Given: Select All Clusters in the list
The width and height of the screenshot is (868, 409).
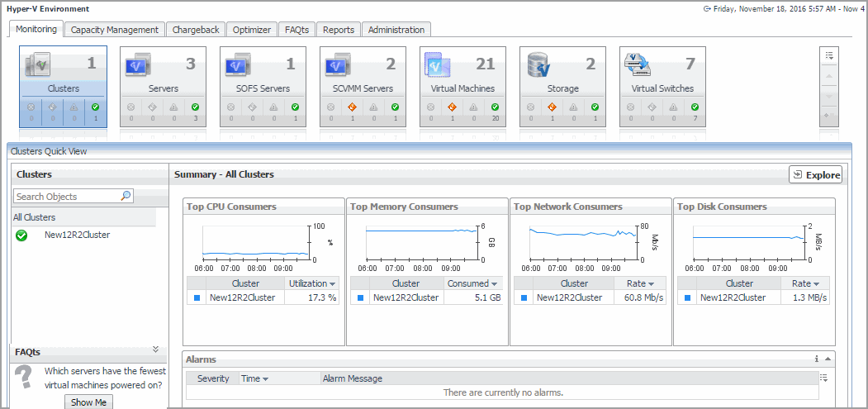Looking at the screenshot, I should pyautogui.click(x=35, y=217).
